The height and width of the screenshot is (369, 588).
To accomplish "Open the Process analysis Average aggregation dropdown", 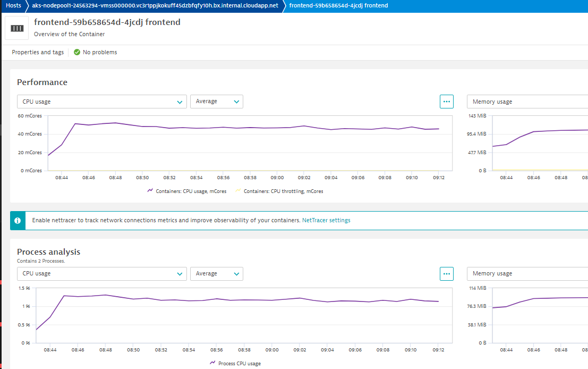I will [216, 273].
